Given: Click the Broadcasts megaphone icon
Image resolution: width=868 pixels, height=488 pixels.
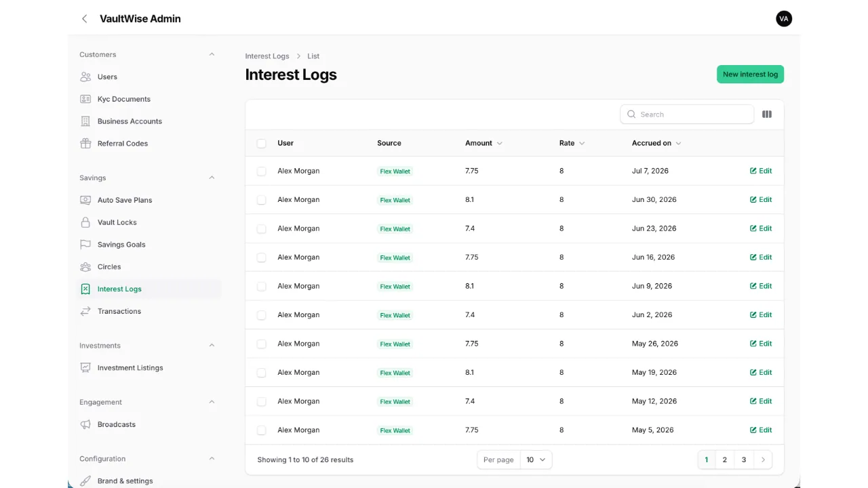Looking at the screenshot, I should coord(85,424).
